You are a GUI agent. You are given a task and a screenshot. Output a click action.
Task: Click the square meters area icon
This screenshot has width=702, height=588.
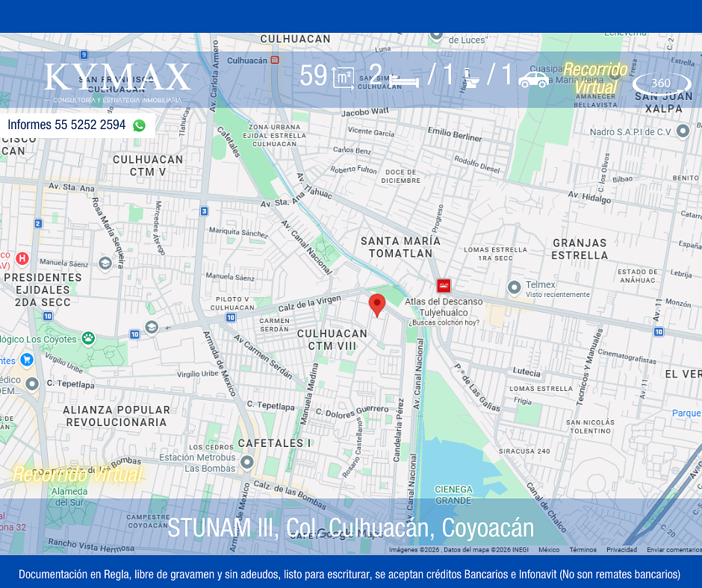point(343,78)
